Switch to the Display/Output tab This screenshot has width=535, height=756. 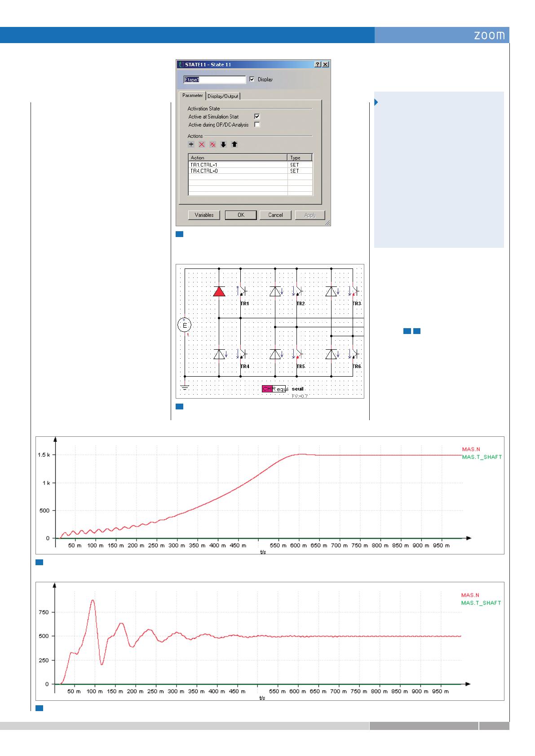[x=223, y=96]
